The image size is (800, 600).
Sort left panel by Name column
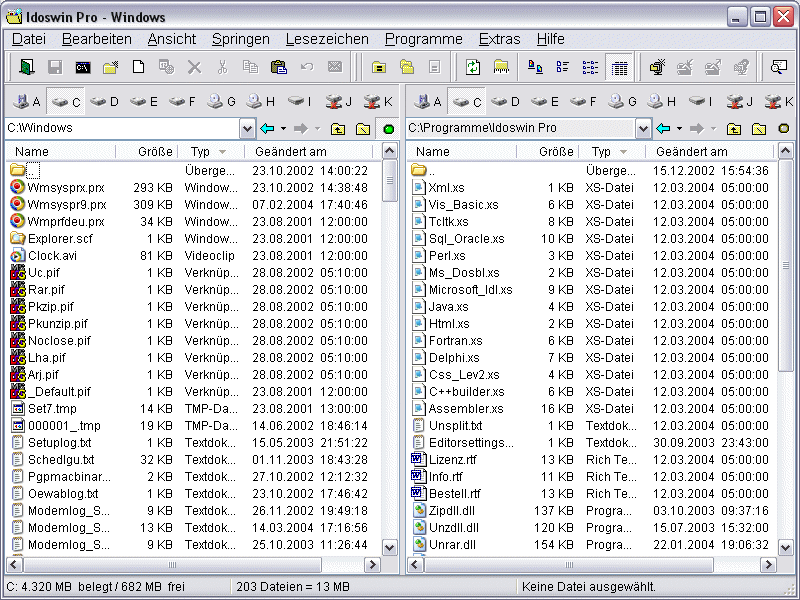click(x=61, y=152)
